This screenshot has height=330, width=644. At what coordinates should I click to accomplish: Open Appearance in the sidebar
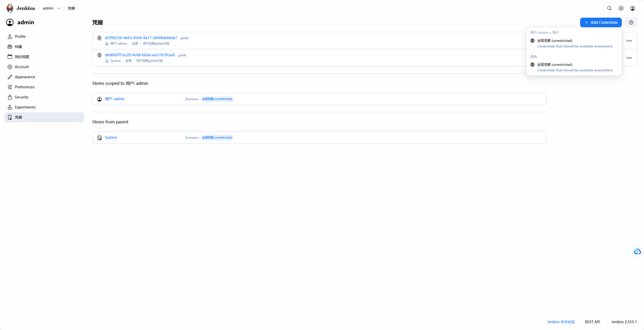[44, 77]
